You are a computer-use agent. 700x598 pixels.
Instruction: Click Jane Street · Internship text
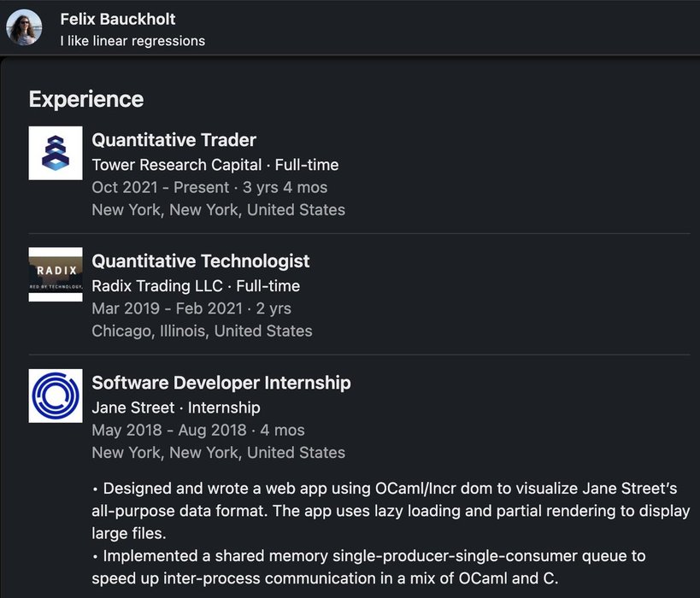[176, 407]
